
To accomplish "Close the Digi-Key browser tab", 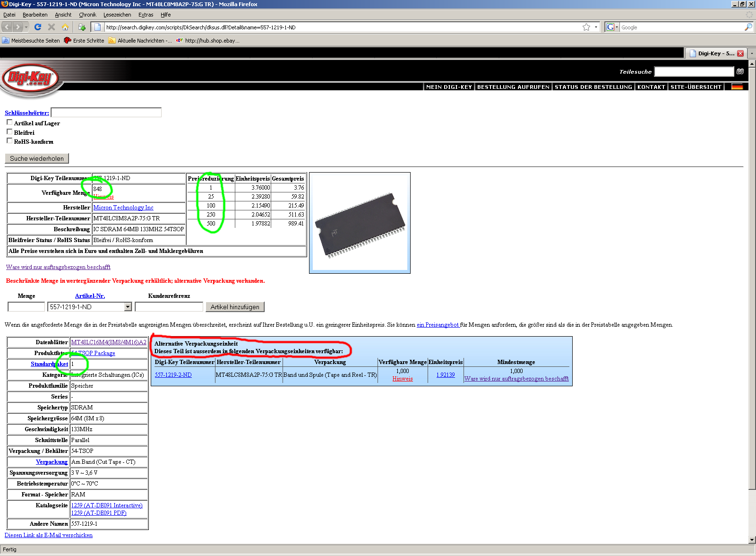I will (x=740, y=53).
